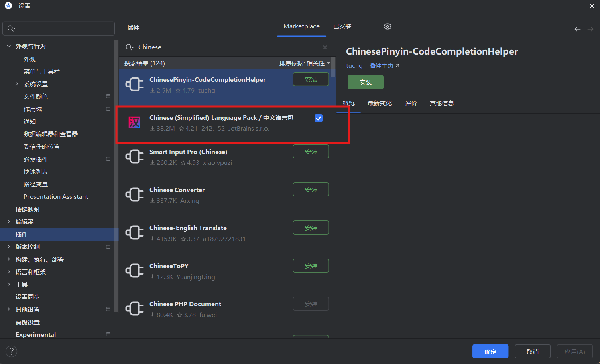Install ChinesePinyin-CodeCompletionHelper from the list
The image size is (600, 364).
tap(311, 79)
